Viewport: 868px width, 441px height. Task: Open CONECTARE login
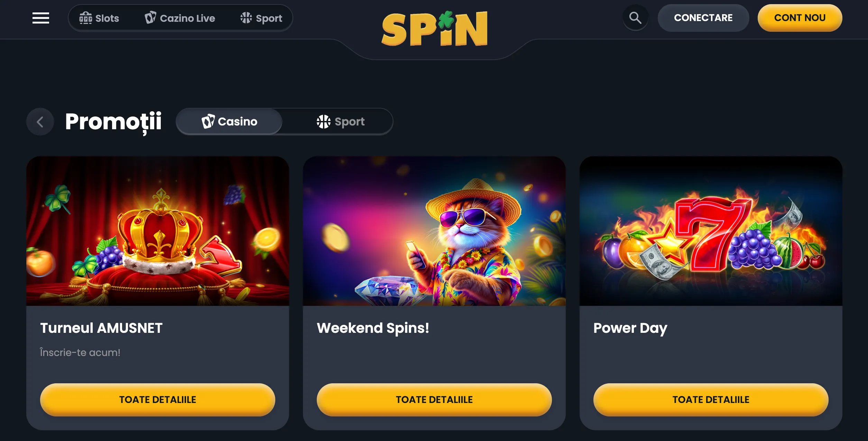[x=703, y=18]
